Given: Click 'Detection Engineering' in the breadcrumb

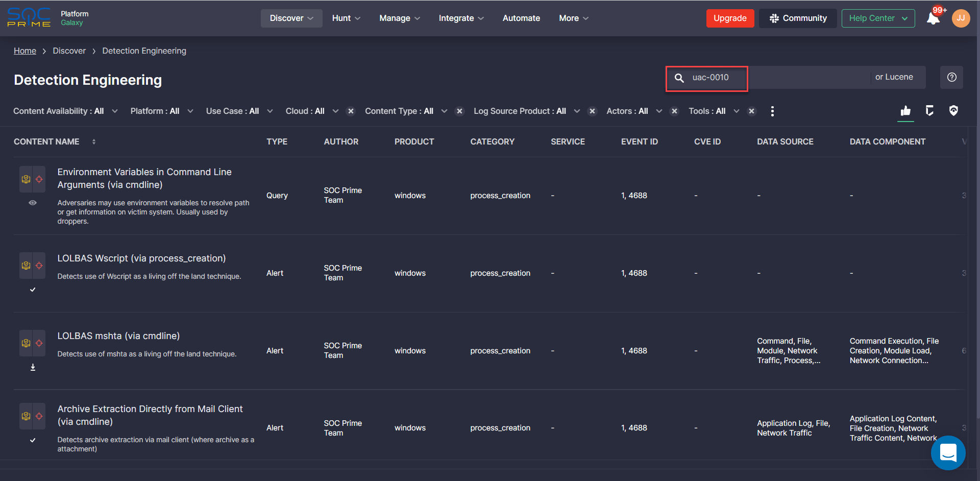Looking at the screenshot, I should click(144, 51).
